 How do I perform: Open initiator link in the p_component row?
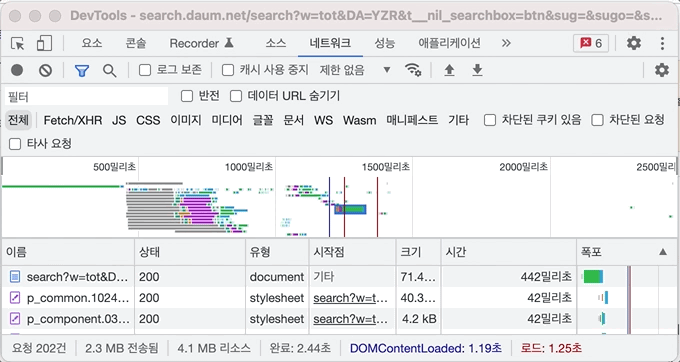(350, 319)
